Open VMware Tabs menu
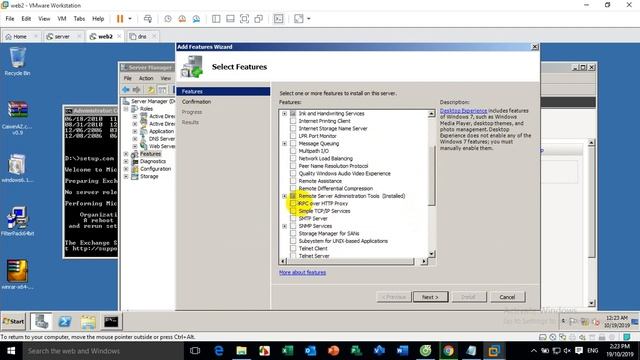The width and height of the screenshot is (640, 360). [x=79, y=19]
